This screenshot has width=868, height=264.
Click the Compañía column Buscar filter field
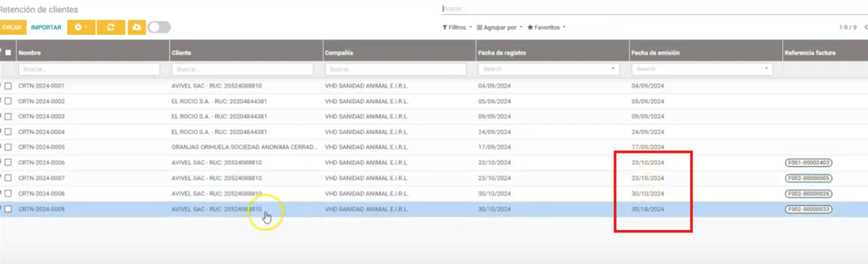tap(396, 69)
